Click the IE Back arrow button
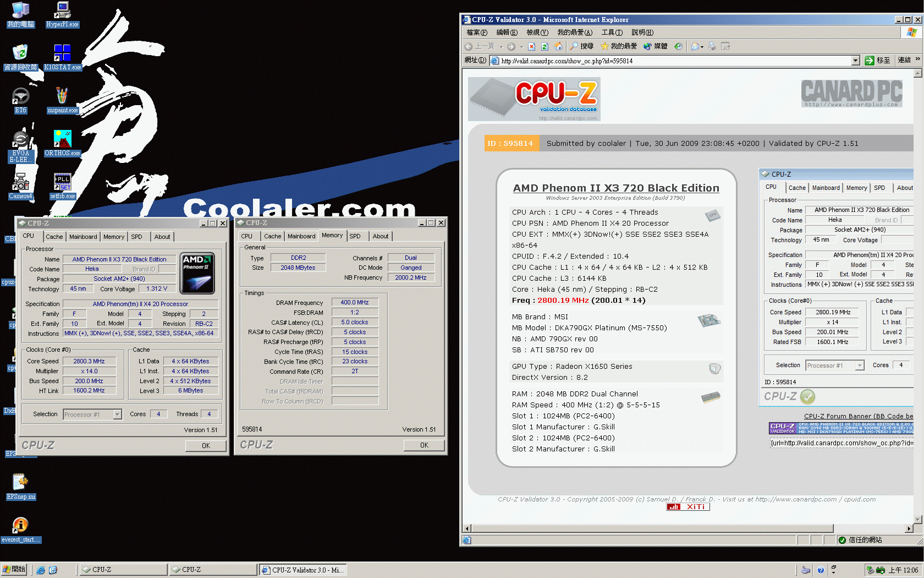The image size is (924, 578). coord(480,46)
